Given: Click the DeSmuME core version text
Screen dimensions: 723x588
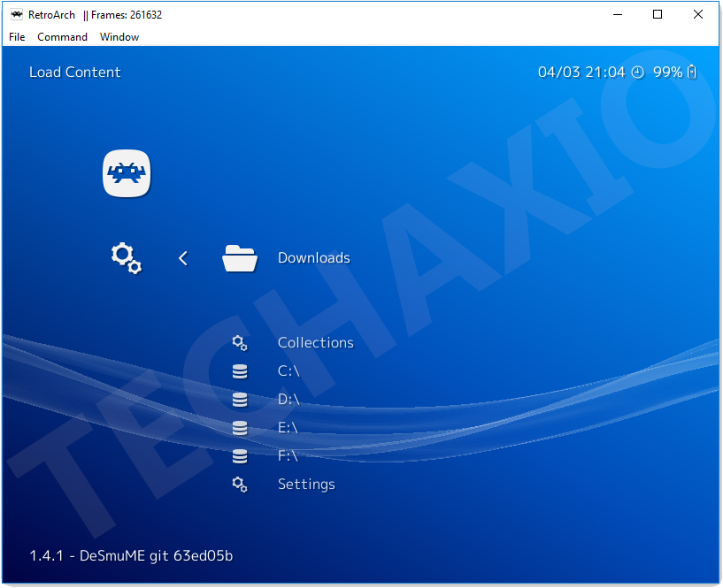Looking at the screenshot, I should pyautogui.click(x=157, y=556).
